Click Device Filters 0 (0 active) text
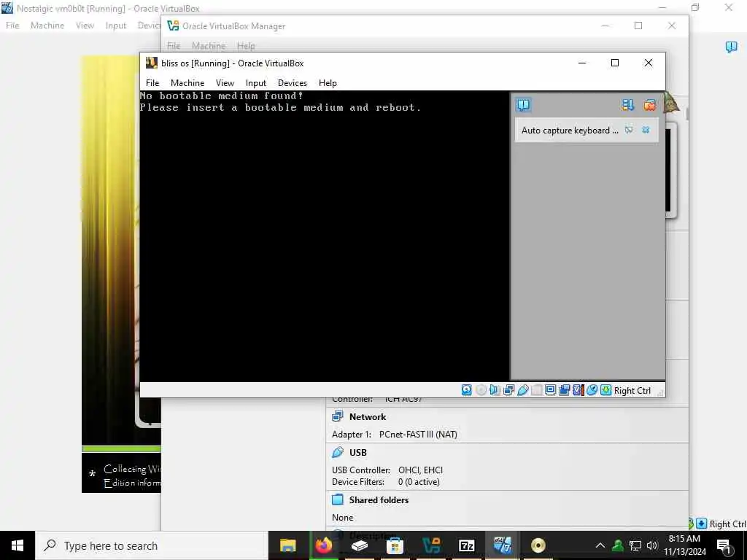Image resolution: width=747 pixels, height=560 pixels. coord(386,482)
